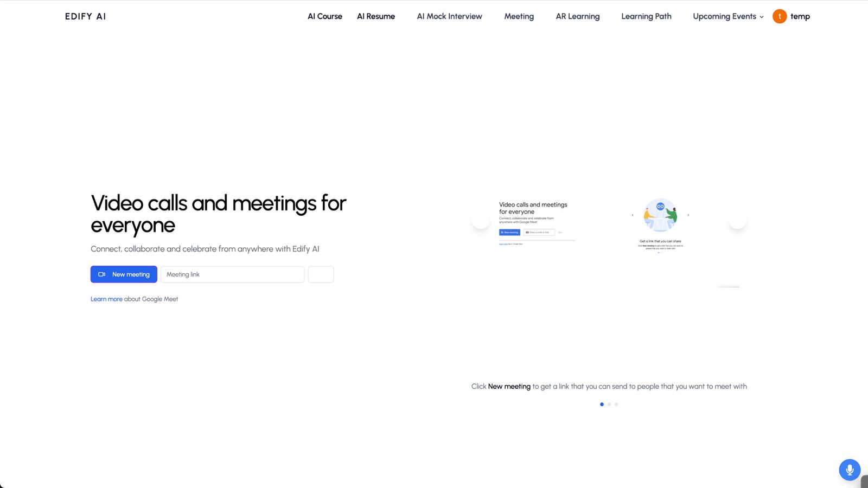Open the temp user profile name
The width and height of the screenshot is (868, 488).
point(800,16)
